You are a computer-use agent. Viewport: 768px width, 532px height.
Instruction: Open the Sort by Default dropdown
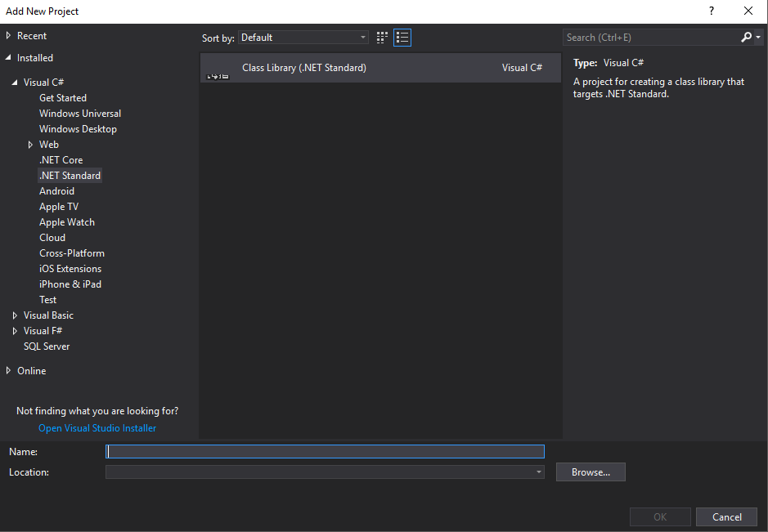pos(303,38)
